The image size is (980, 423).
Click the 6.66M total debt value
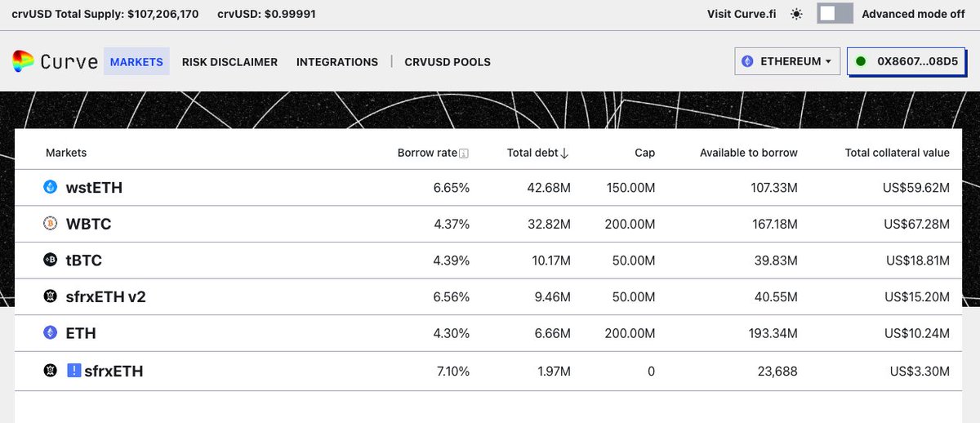[553, 333]
